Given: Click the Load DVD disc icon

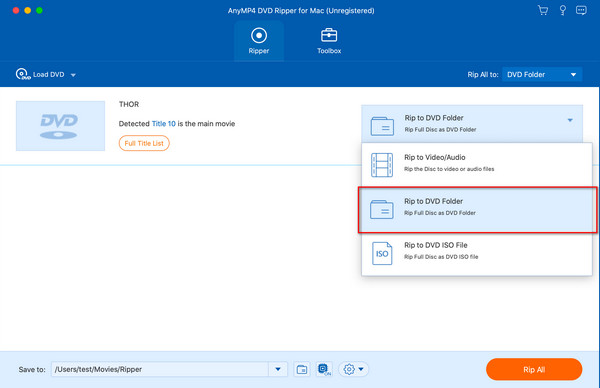Looking at the screenshot, I should coord(23,74).
